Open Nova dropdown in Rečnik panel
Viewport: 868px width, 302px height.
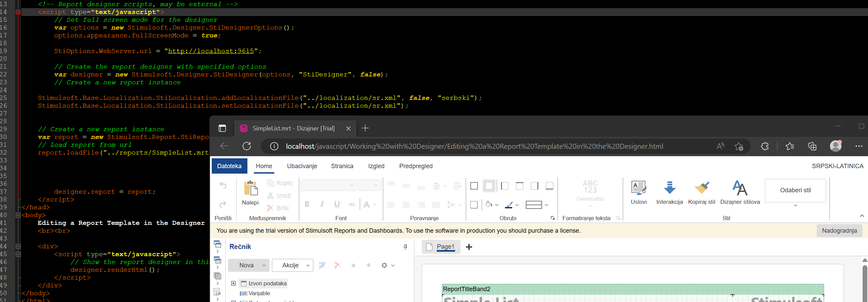(x=248, y=265)
